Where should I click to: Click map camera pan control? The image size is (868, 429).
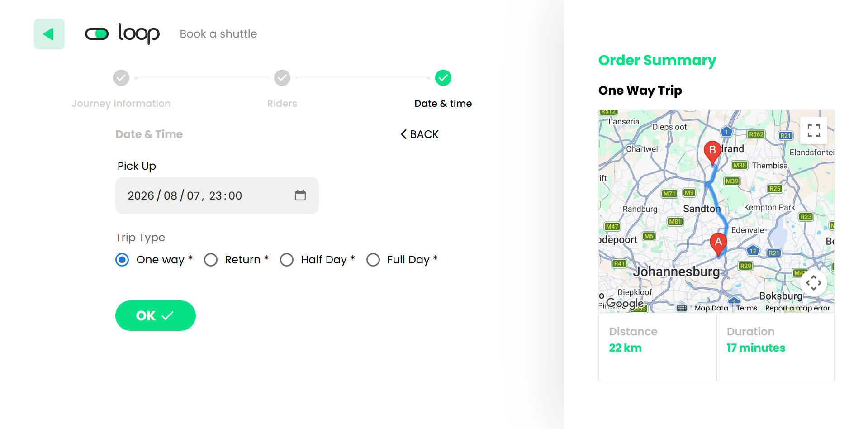(814, 283)
